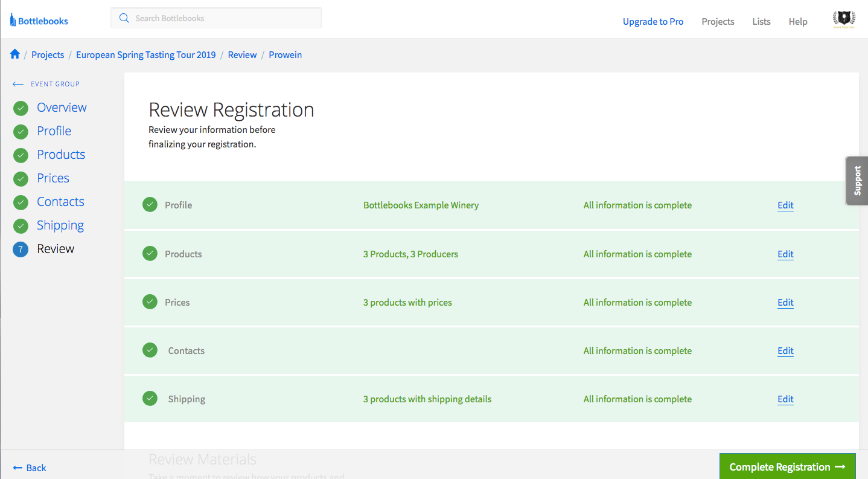Image resolution: width=868 pixels, height=479 pixels.
Task: Click the check icon in Contacts row
Action: coord(150,350)
